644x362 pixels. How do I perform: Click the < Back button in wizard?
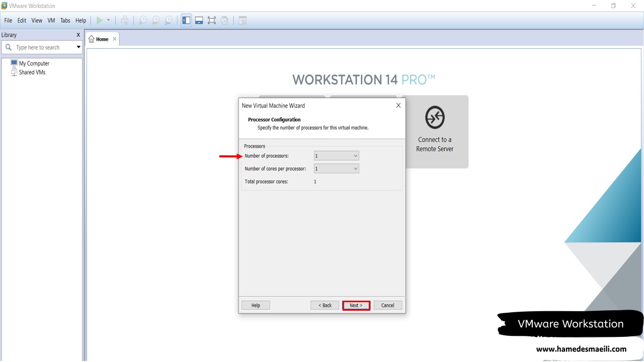coord(325,305)
